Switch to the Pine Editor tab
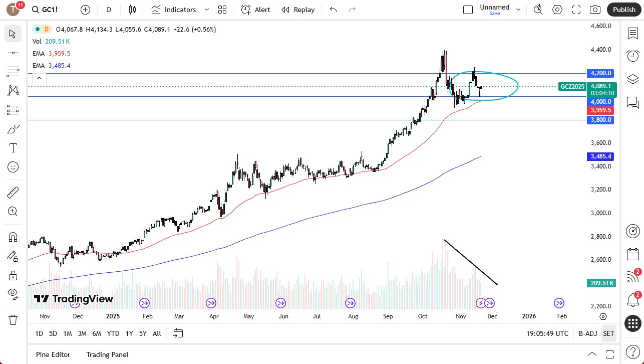The width and height of the screenshot is (644, 364). point(53,354)
